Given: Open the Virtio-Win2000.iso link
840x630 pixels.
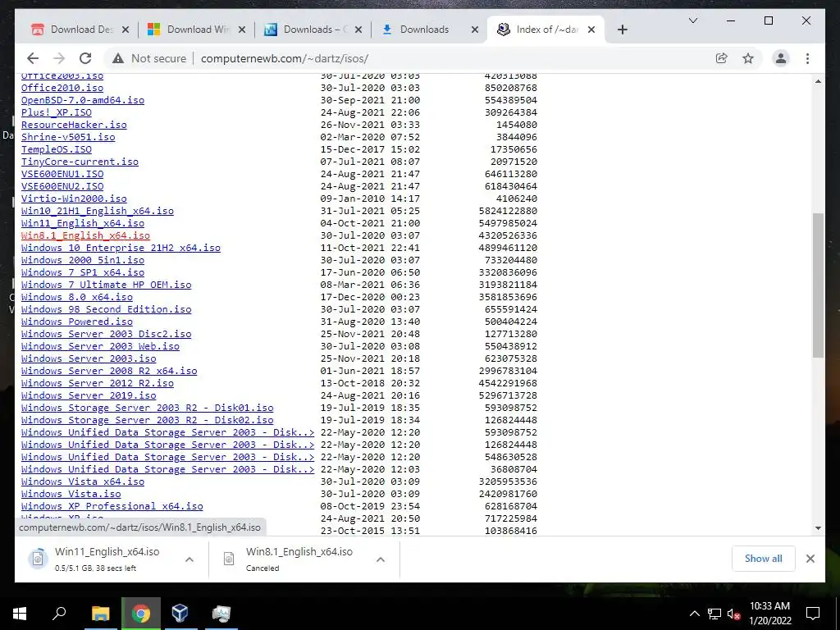Looking at the screenshot, I should pyautogui.click(x=74, y=199).
